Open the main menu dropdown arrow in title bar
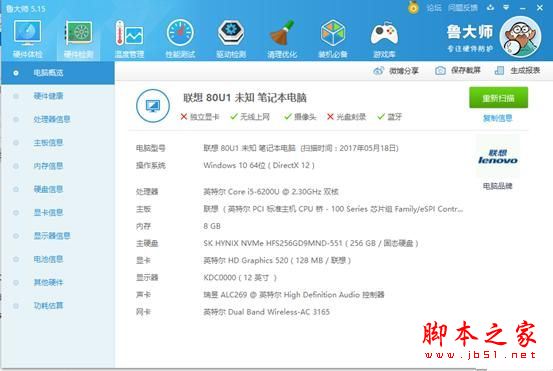This screenshot has width=553, height=371. [x=506, y=7]
